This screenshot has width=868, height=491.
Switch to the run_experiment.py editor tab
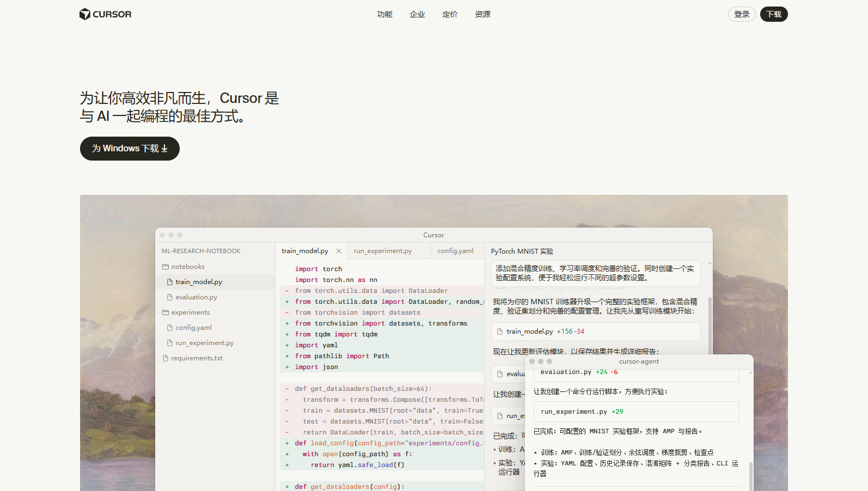tap(382, 251)
